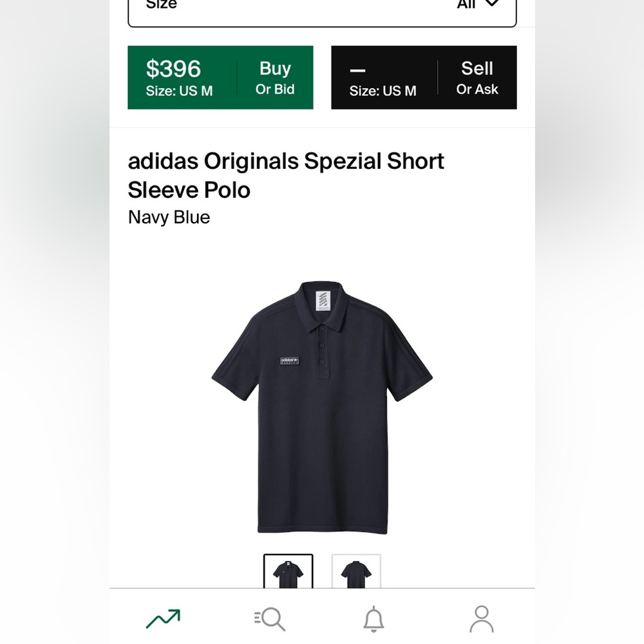Click the All label in the Size bar
Screen dimensions: 644x644
pos(467,5)
